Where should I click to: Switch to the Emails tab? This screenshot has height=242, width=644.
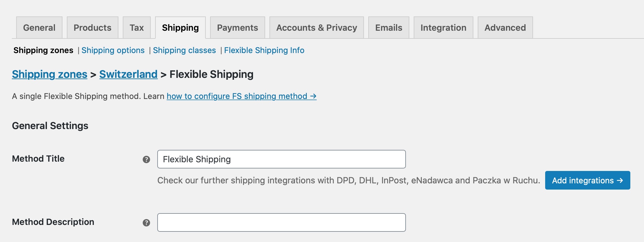(389, 28)
